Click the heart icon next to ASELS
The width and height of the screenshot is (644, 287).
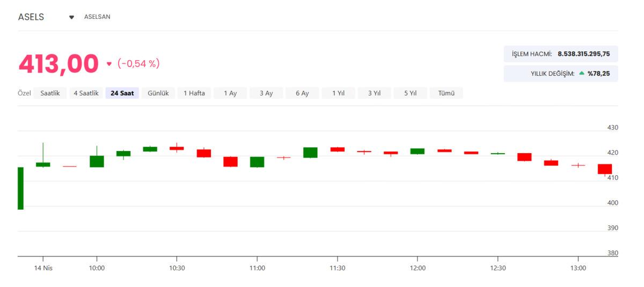[71, 17]
